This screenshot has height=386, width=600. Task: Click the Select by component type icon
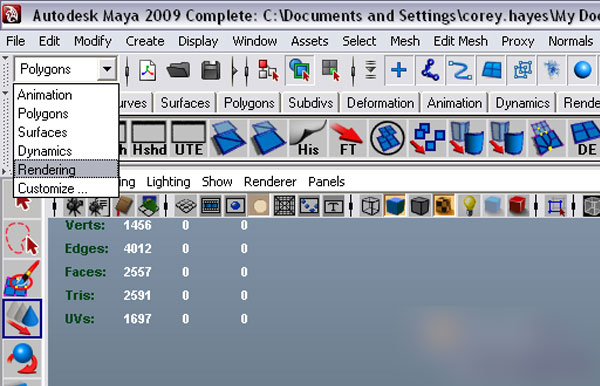[x=331, y=70]
